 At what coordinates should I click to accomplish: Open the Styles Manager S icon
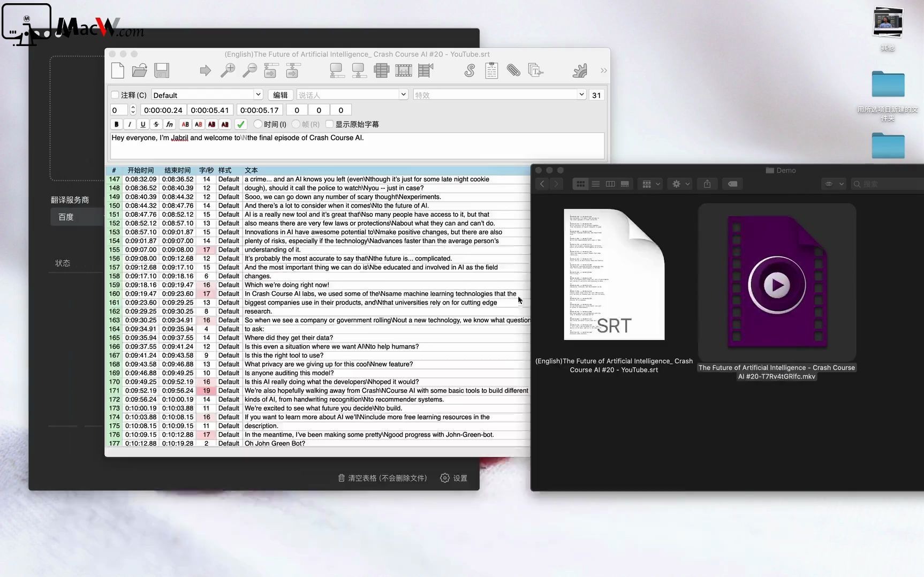click(x=469, y=71)
